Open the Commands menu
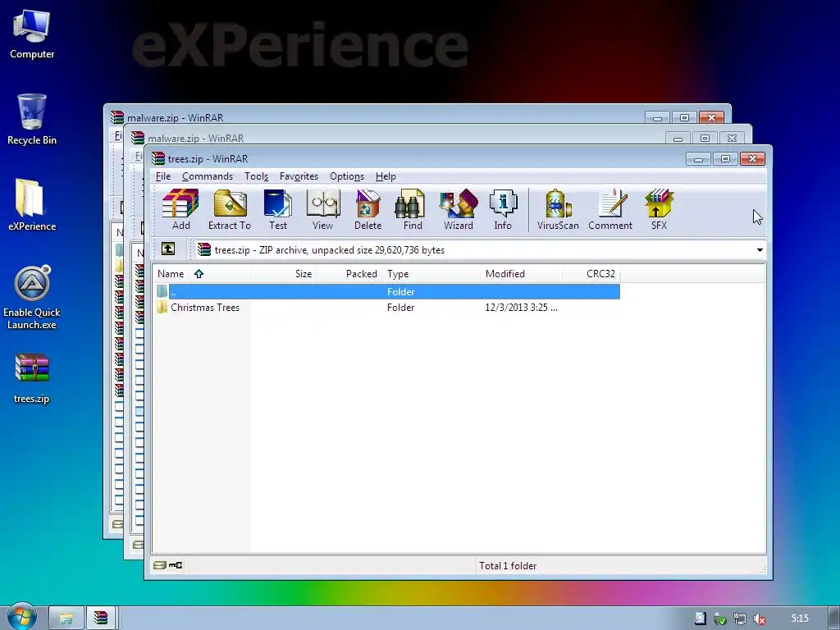 click(x=208, y=176)
